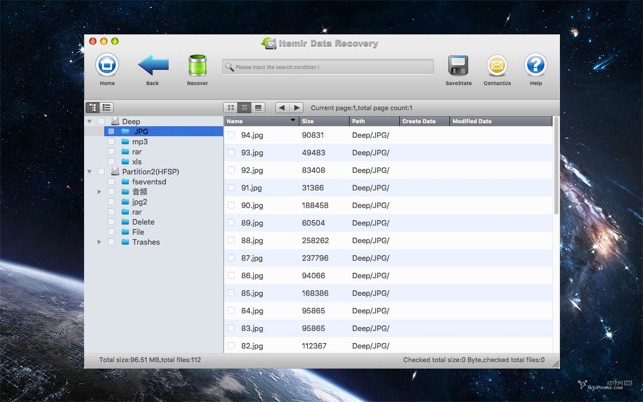Image resolution: width=643 pixels, height=402 pixels.
Task: Click the green Recover icon
Action: (x=197, y=65)
